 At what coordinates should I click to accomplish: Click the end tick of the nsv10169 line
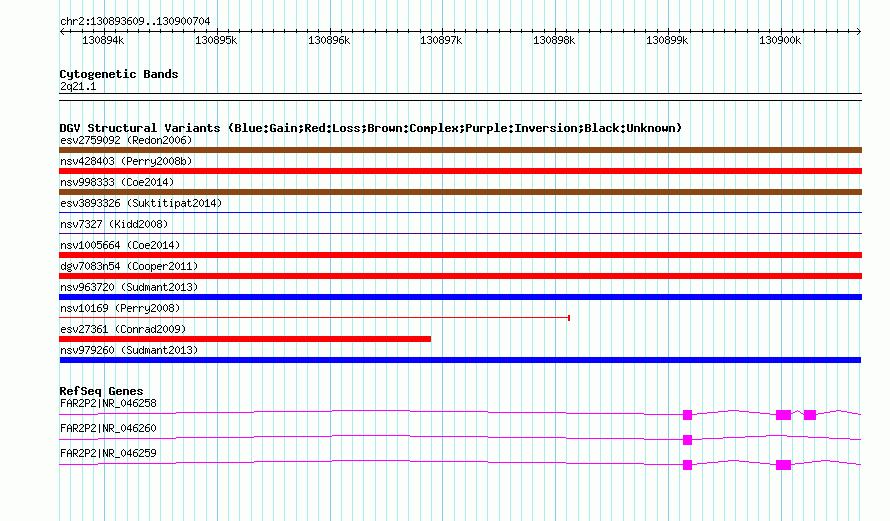[x=569, y=318]
